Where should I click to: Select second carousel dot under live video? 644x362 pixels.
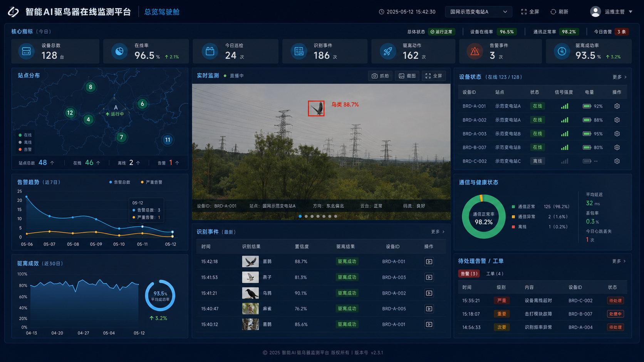[306, 216]
